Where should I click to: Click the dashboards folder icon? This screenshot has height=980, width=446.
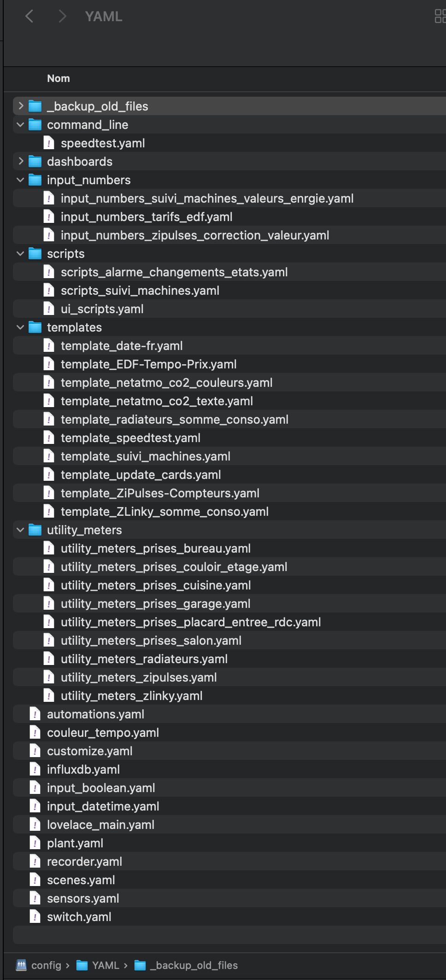click(x=35, y=162)
